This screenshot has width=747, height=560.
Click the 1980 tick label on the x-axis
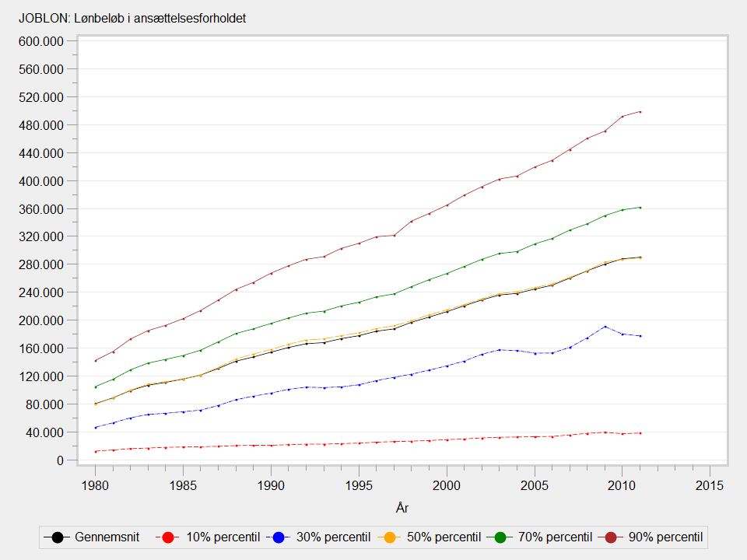point(95,485)
